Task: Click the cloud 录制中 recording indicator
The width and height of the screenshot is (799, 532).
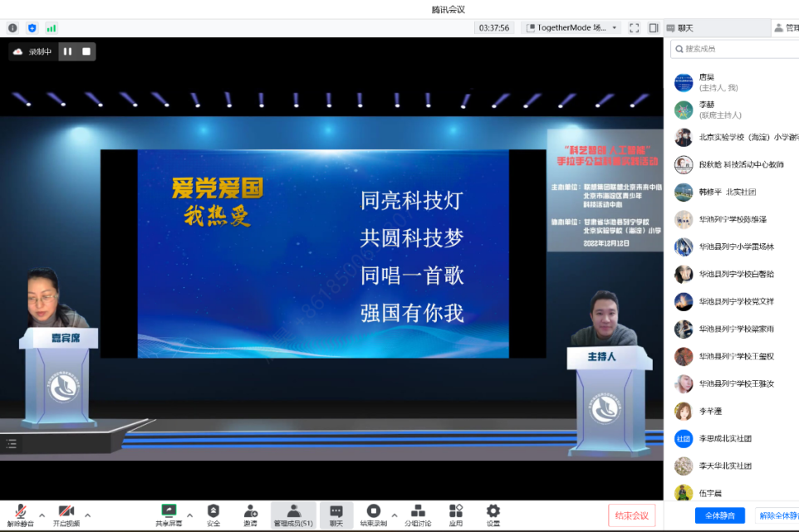Action: [x=32, y=51]
